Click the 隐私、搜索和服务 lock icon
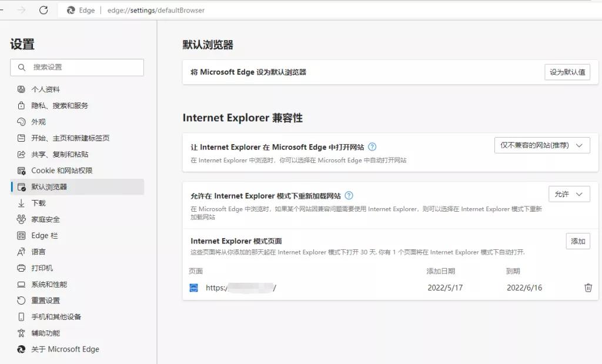The image size is (602, 364). click(x=21, y=106)
